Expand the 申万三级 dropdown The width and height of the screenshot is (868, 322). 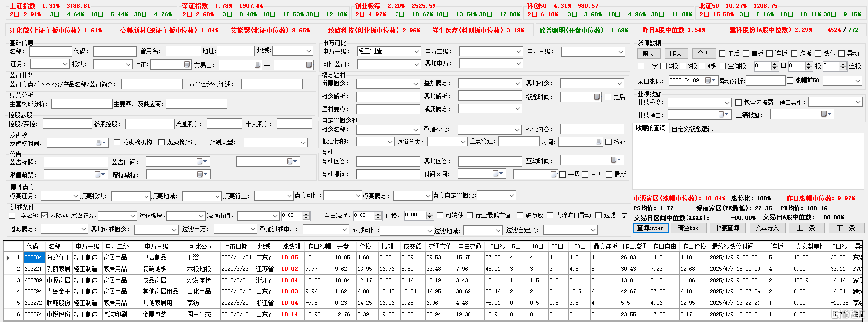pos(621,52)
